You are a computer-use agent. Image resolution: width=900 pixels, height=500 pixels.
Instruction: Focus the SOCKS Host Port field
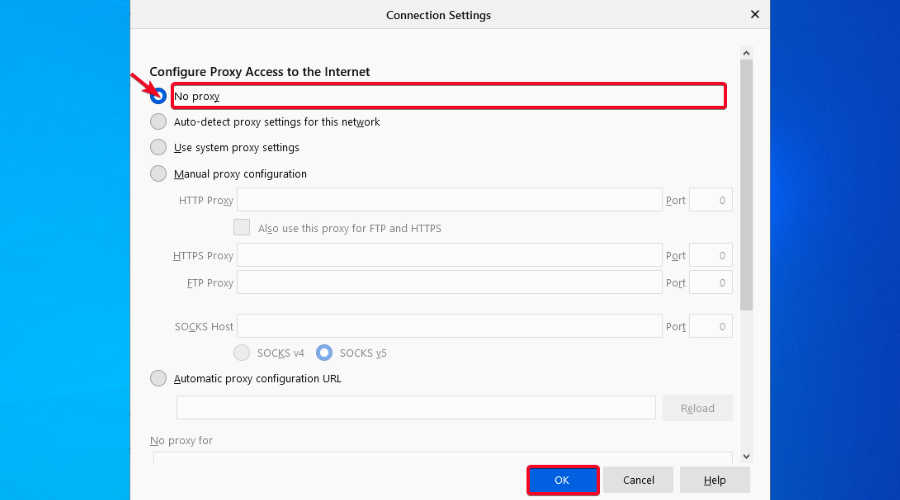(711, 326)
